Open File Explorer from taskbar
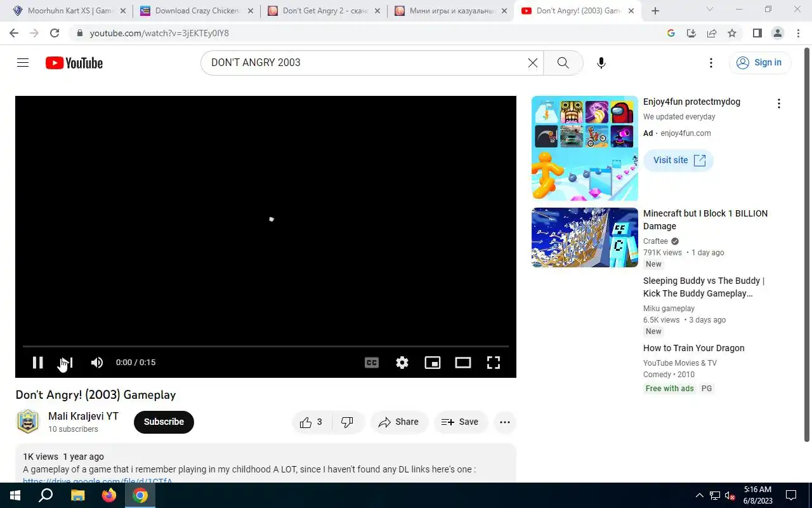This screenshot has height=508, width=812. (77, 495)
